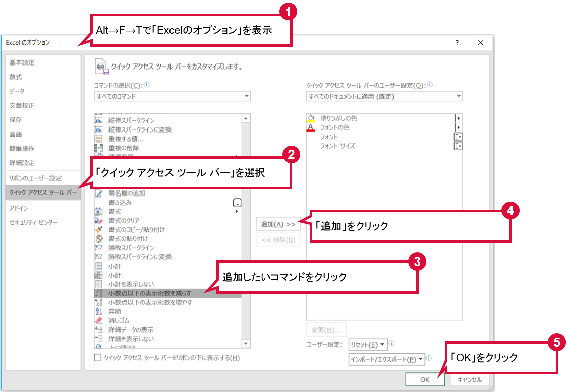568x392 pixels.
Task: Choose the 書式のコピー/貼り付け brush icon
Action: click(x=99, y=230)
